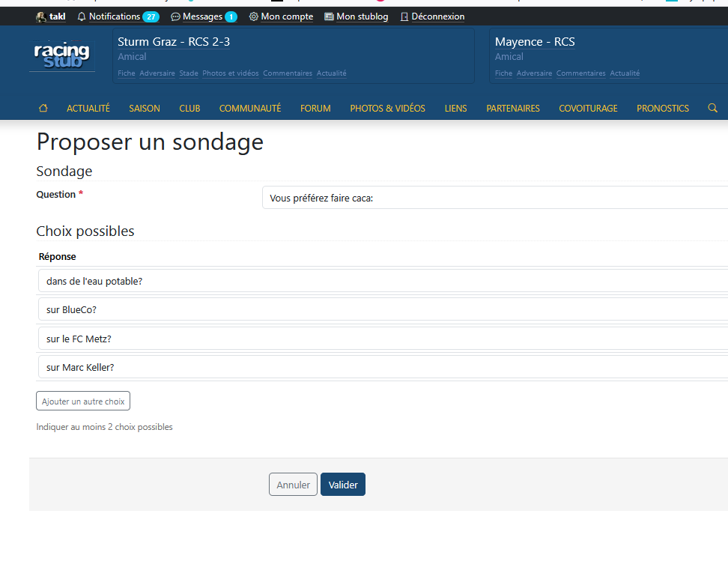Image resolution: width=728 pixels, height=585 pixels.
Task: Open the FORUM menu
Action: click(315, 108)
